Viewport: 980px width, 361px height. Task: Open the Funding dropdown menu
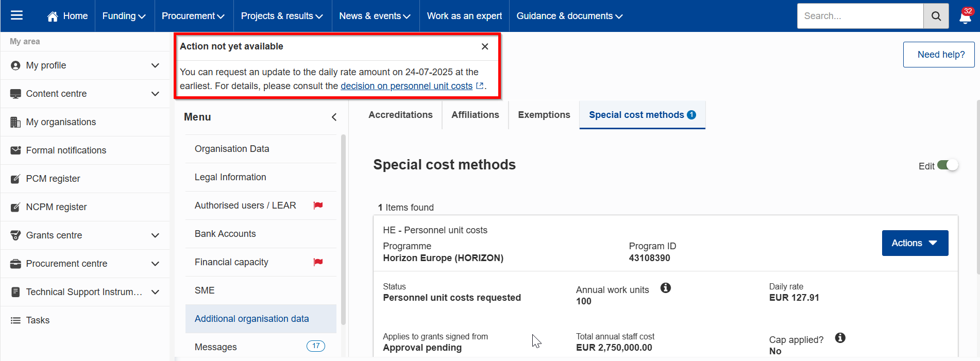[124, 16]
